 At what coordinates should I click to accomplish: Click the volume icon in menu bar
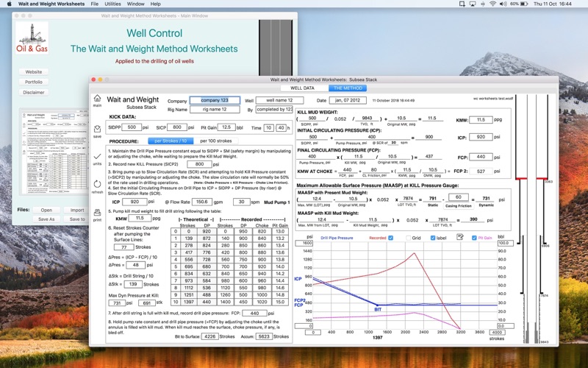point(503,4)
